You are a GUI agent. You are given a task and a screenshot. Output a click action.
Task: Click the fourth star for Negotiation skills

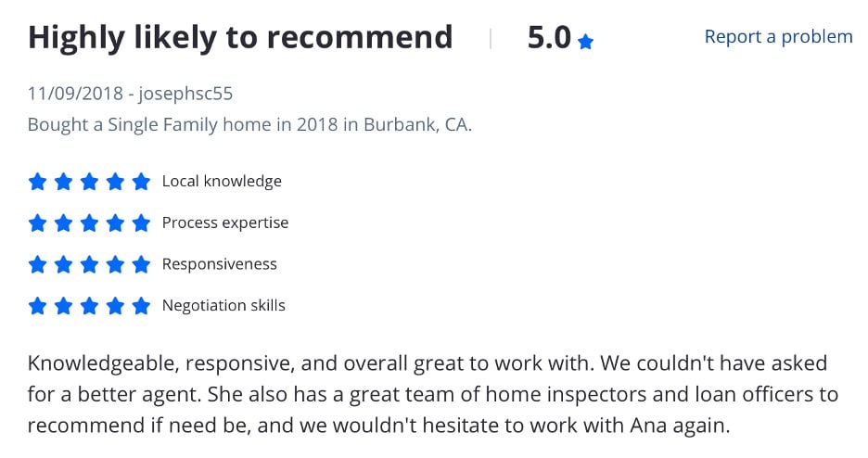[x=115, y=306]
